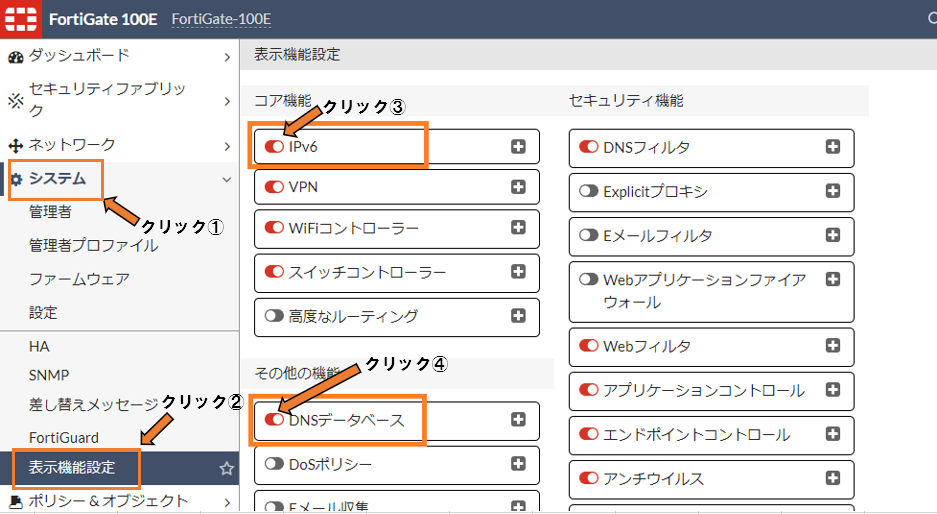The width and height of the screenshot is (937, 514).
Task: Click the FortiGate-100E hostname link
Action: pyautogui.click(x=221, y=19)
